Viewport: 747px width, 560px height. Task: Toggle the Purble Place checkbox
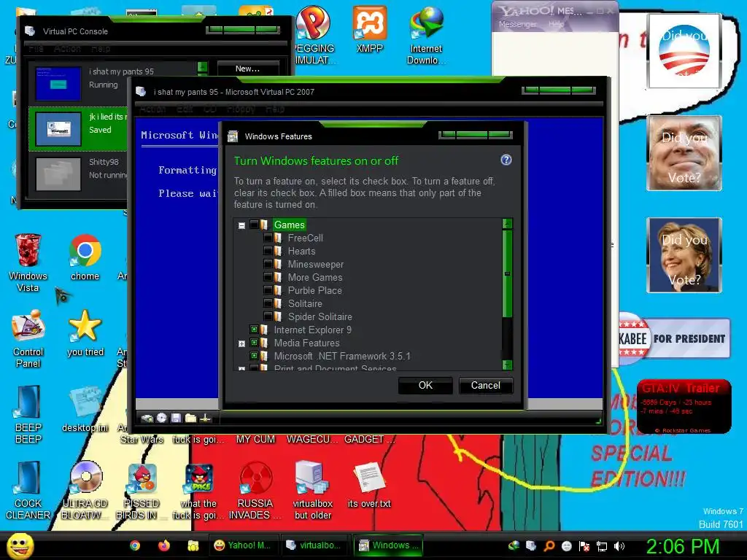point(268,290)
